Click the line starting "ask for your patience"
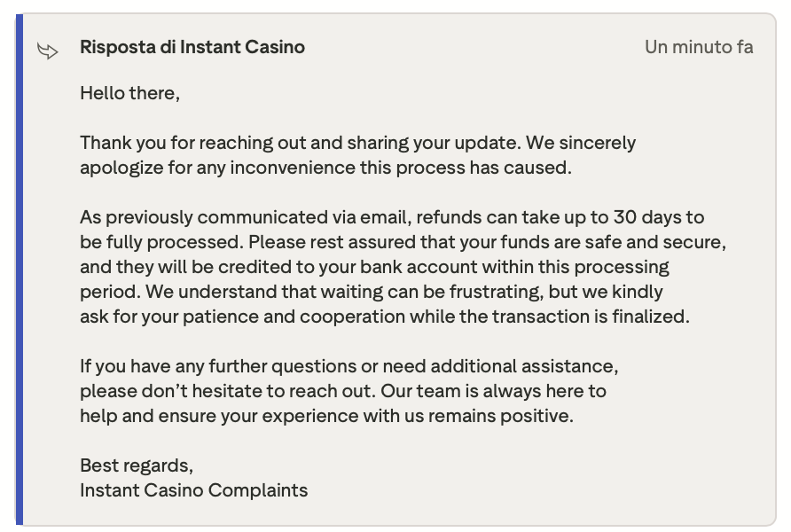The width and height of the screenshot is (791, 532). [384, 317]
